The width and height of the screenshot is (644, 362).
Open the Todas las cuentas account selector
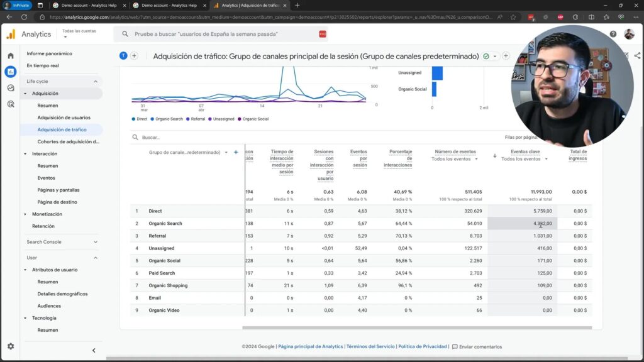point(79,34)
